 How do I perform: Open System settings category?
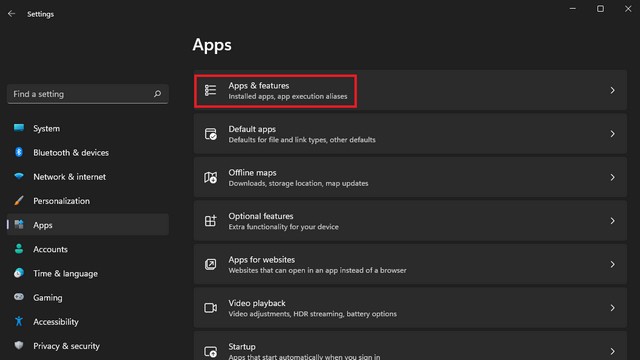88,128
